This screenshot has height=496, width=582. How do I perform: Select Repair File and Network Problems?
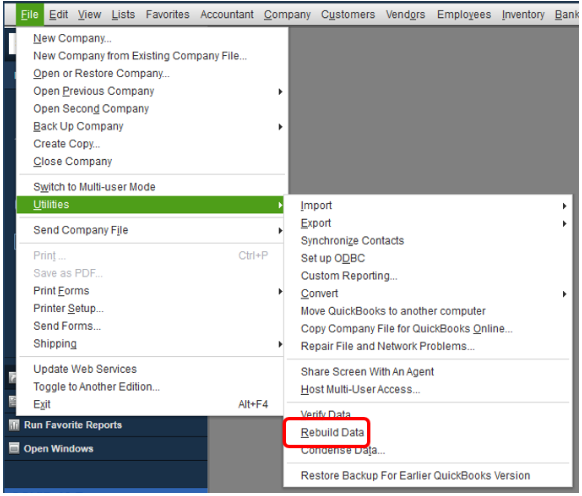coord(428,346)
